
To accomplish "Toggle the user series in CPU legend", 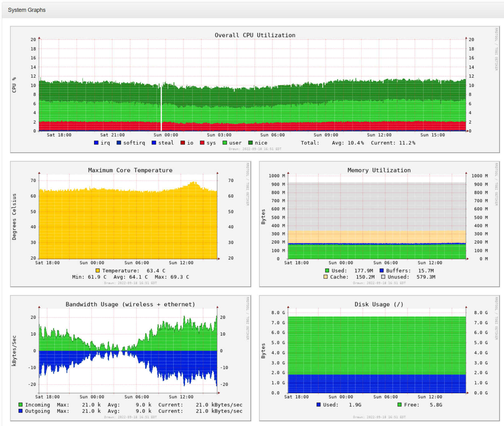I will 224,143.
